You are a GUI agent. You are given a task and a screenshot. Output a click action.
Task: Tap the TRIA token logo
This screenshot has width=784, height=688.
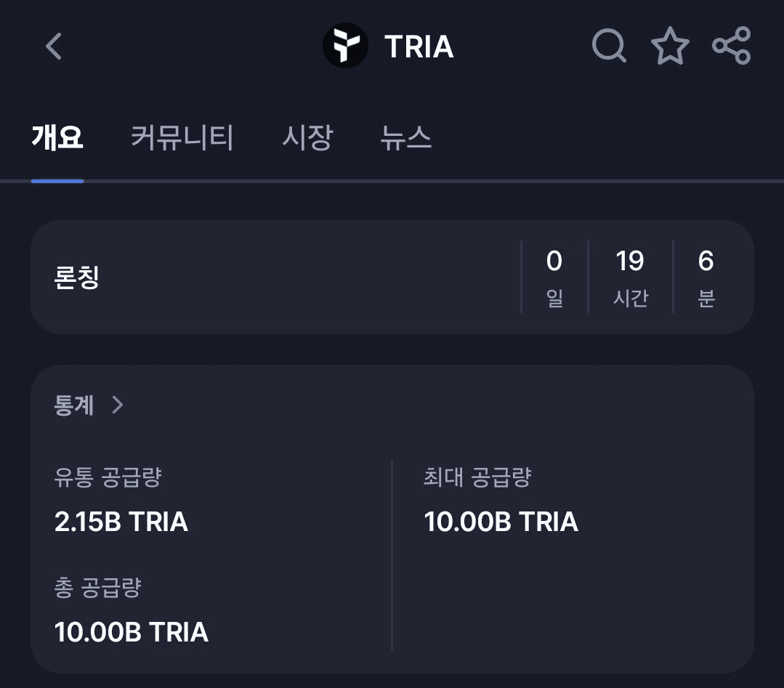point(345,46)
